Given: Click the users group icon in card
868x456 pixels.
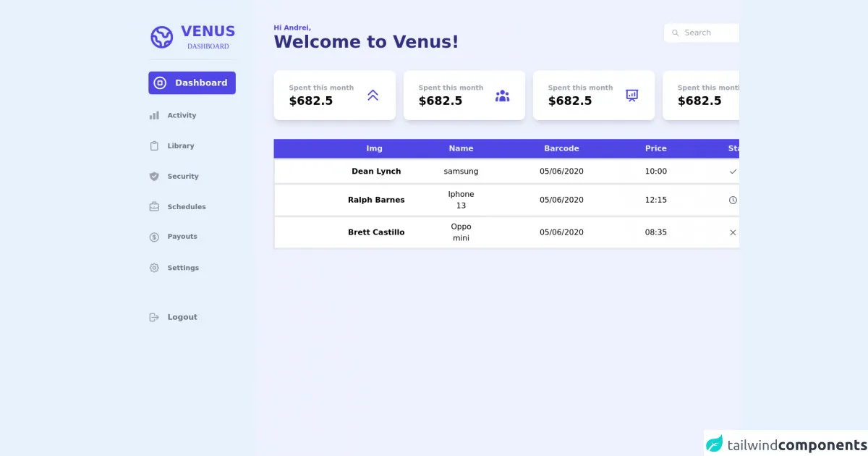Looking at the screenshot, I should 502,96.
